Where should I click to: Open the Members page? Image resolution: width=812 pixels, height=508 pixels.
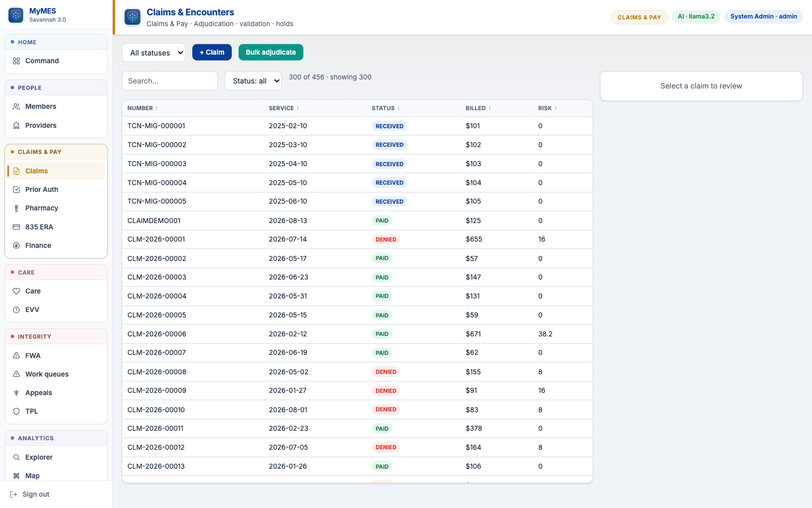(56, 107)
